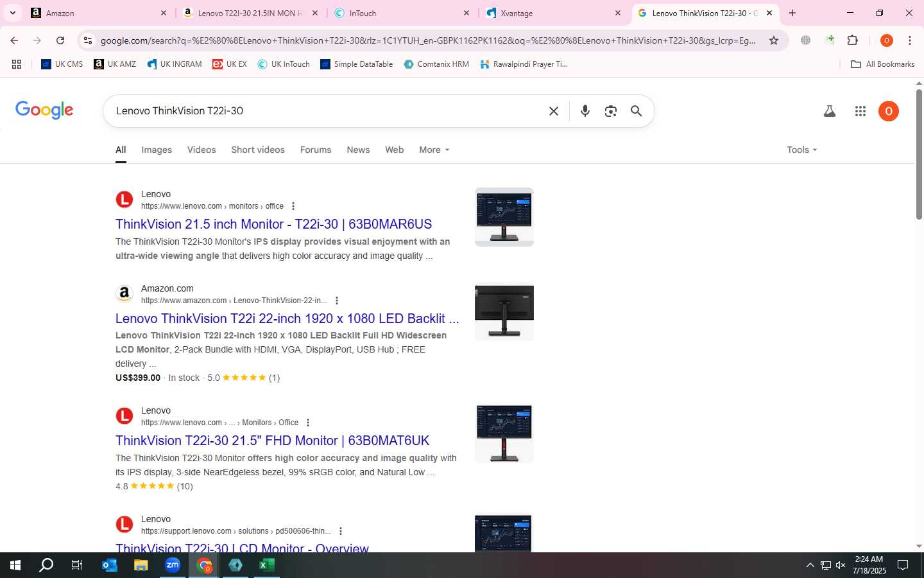The height and width of the screenshot is (578, 924).
Task: Open the Google account avatar
Action: point(889,111)
